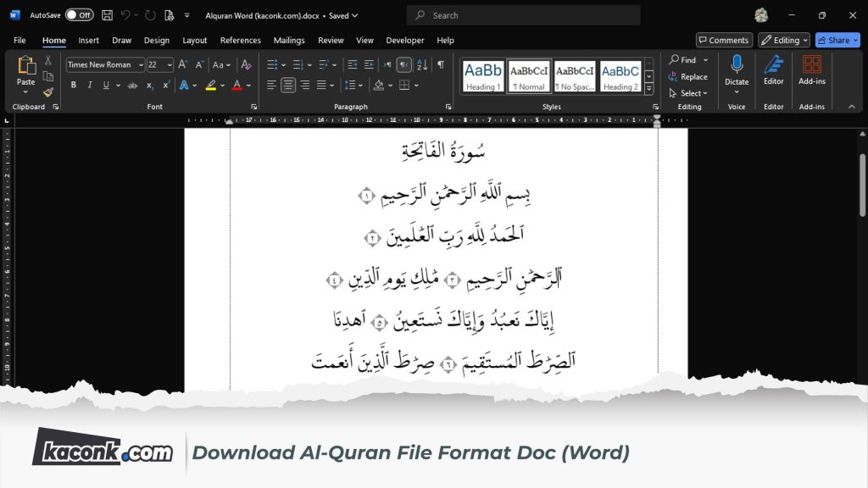
Task: Click the Align Left icon
Action: (271, 85)
